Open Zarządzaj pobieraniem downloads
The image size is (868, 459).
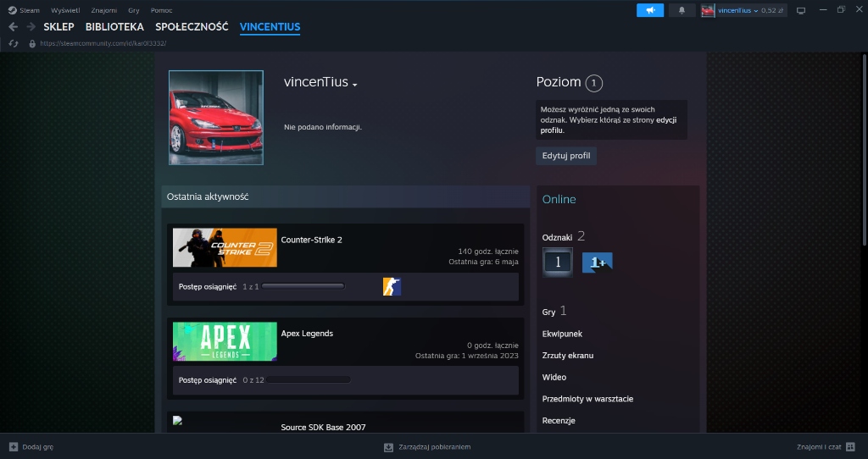pos(435,447)
